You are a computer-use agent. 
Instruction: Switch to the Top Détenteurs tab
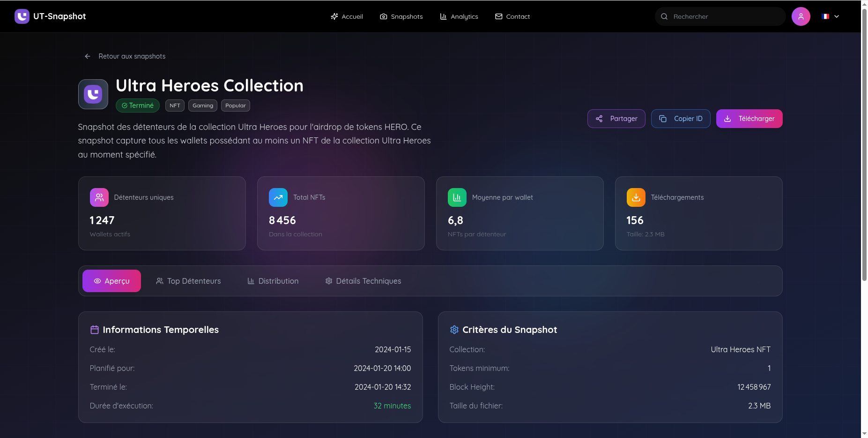point(188,281)
